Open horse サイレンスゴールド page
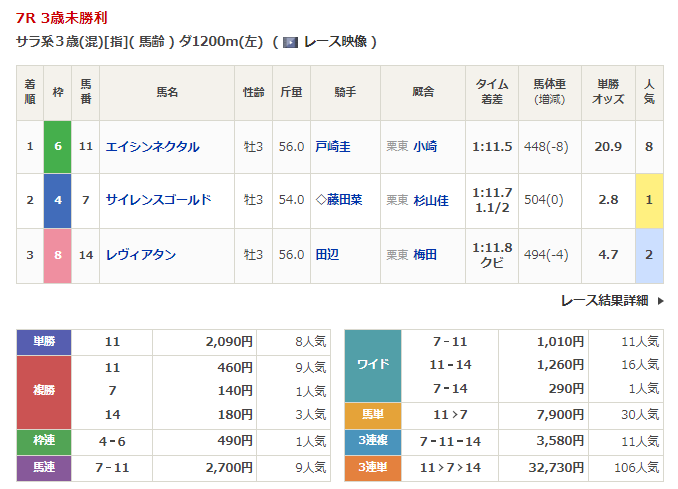This screenshot has width=678, height=489. pyautogui.click(x=158, y=200)
